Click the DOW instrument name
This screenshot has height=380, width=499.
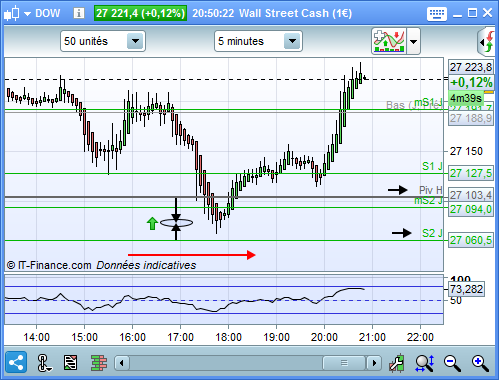48,13
